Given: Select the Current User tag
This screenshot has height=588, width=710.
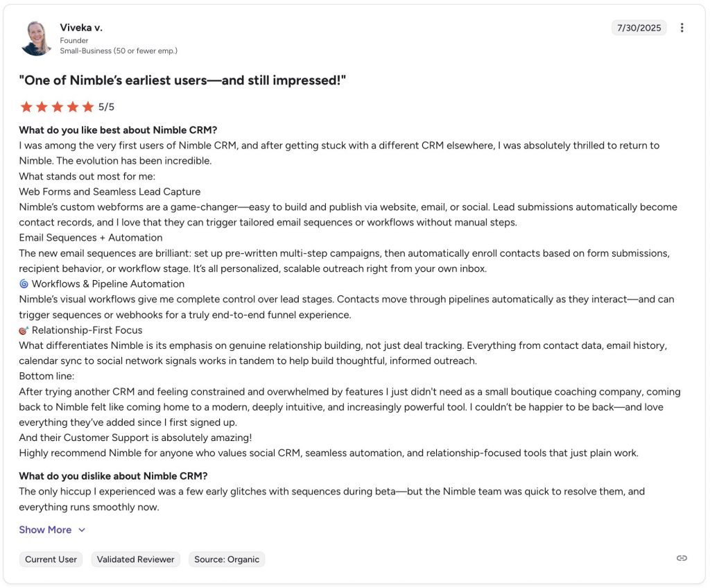Looking at the screenshot, I should 51,560.
